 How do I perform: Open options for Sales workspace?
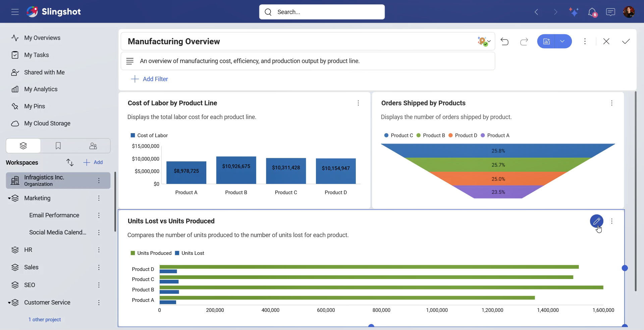99,267
